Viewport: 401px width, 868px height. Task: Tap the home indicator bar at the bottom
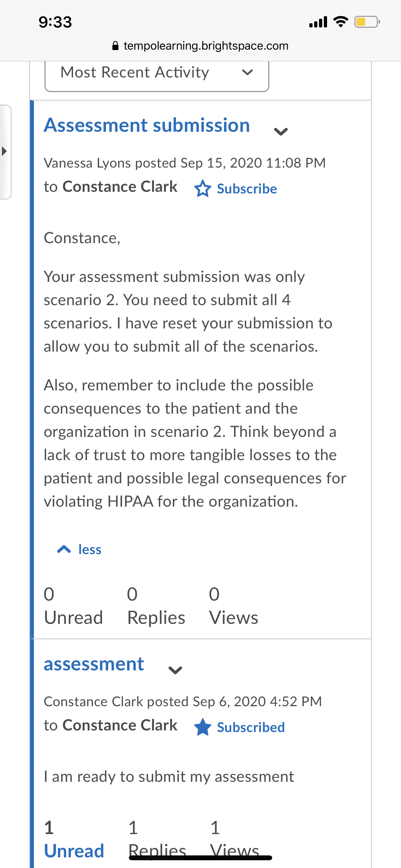pos(200,857)
